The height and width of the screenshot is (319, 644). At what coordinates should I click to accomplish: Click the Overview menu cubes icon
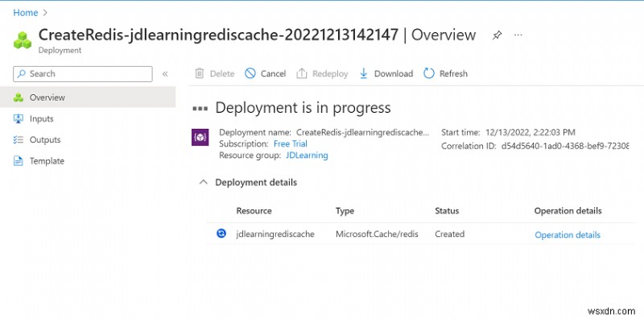[x=18, y=97]
